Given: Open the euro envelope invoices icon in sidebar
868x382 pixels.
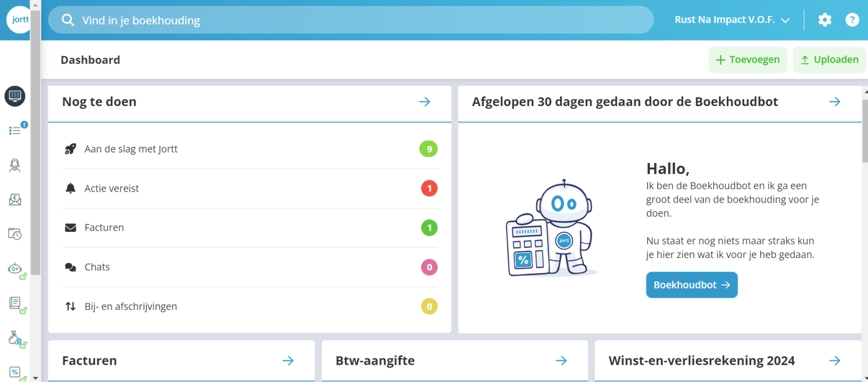Looking at the screenshot, I should pyautogui.click(x=15, y=199).
